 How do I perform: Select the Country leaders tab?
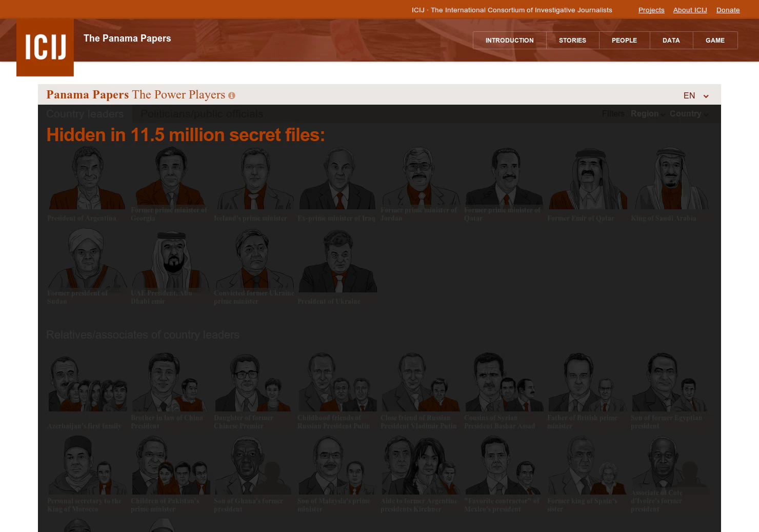[85, 113]
